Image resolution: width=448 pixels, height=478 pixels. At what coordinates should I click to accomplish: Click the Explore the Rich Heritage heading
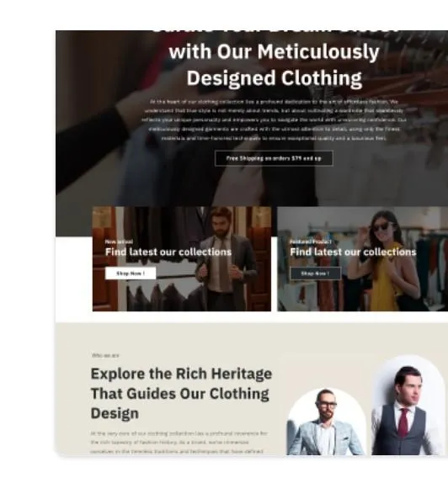coord(181,394)
